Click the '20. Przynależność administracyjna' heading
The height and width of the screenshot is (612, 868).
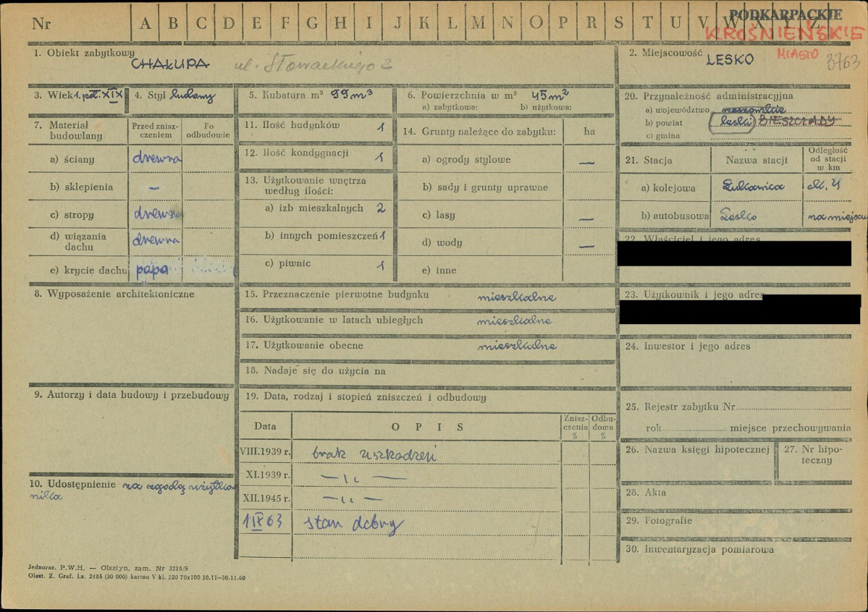pyautogui.click(x=709, y=95)
